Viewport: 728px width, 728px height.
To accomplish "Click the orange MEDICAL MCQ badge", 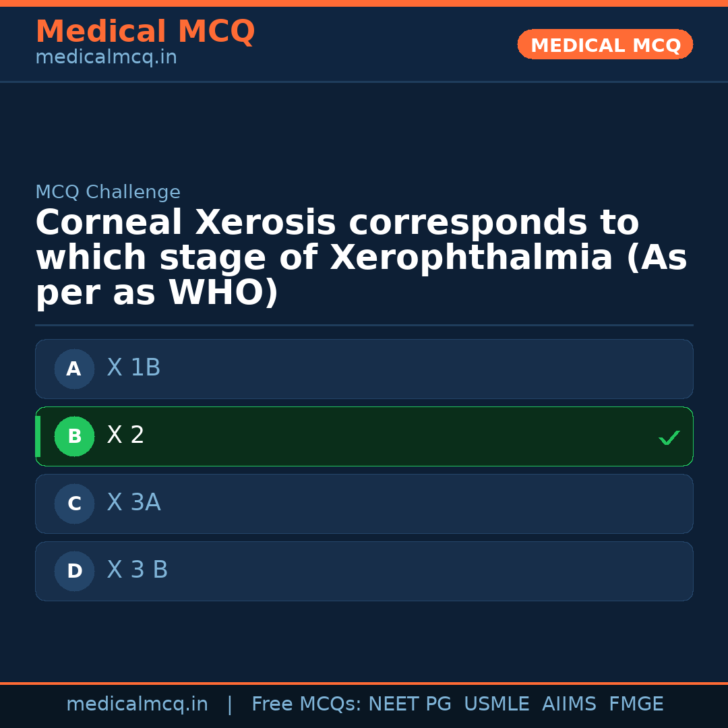I will 605,44.
